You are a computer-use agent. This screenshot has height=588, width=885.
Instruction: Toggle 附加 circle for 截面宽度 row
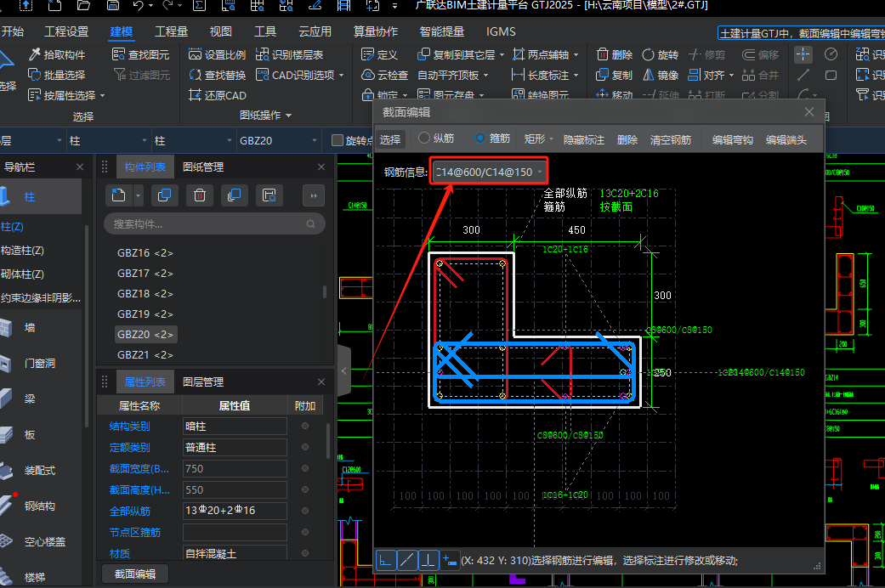[x=305, y=468]
